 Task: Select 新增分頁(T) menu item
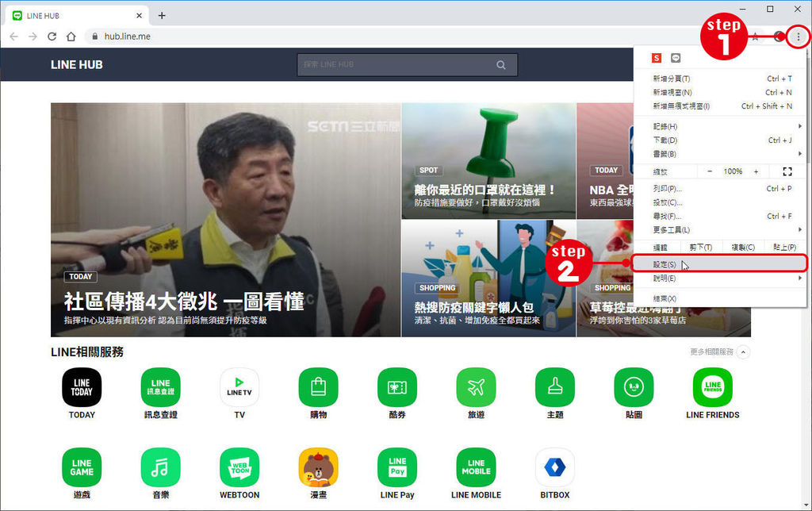(x=719, y=79)
